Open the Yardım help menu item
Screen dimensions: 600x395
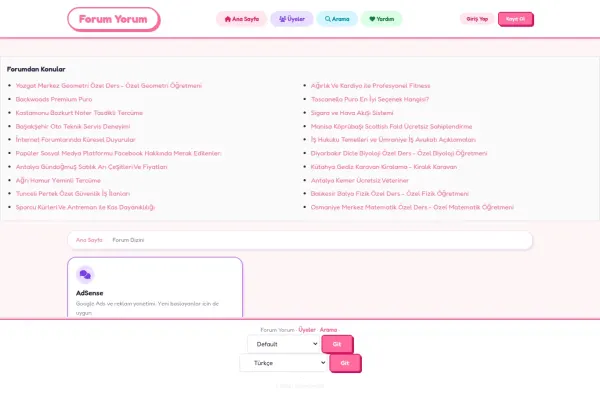pyautogui.click(x=382, y=19)
